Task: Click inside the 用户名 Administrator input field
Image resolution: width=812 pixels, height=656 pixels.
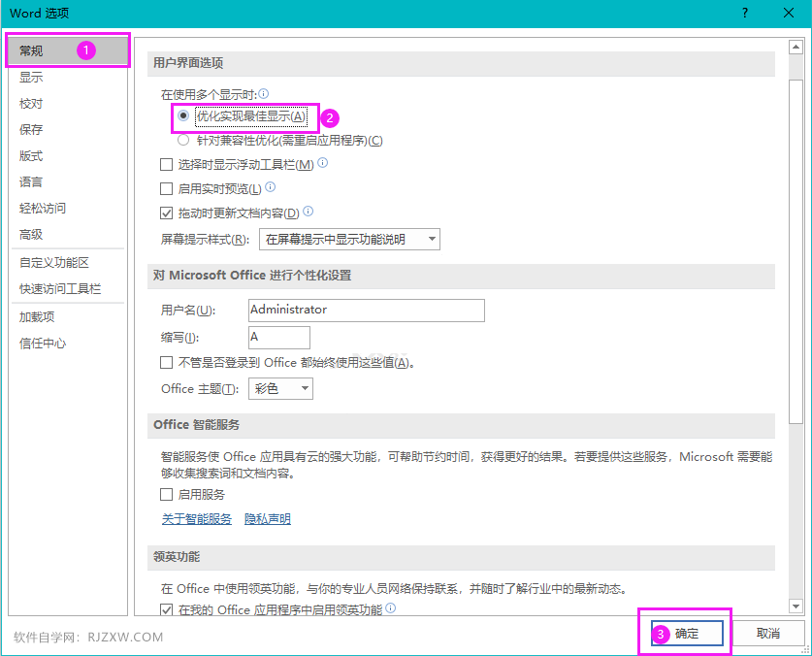Action: pyautogui.click(x=366, y=311)
